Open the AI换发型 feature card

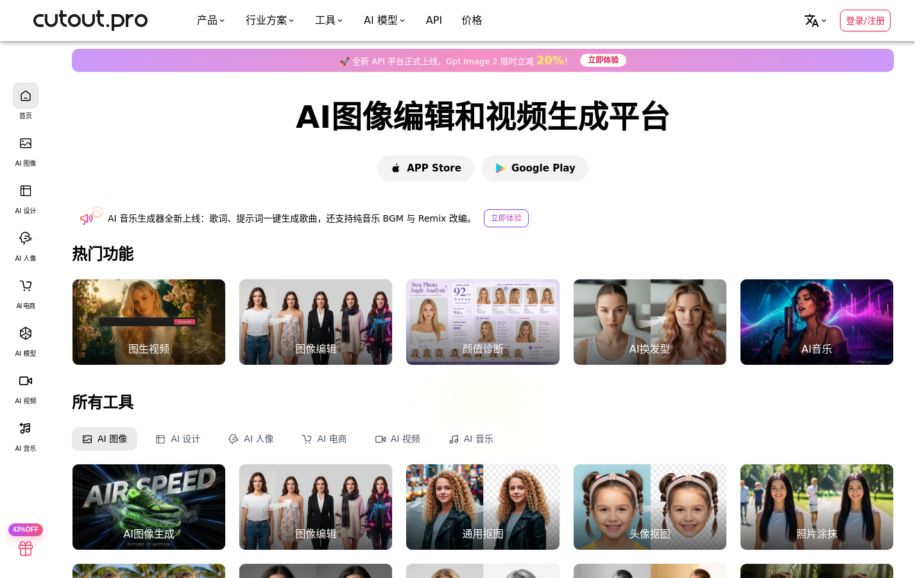click(x=650, y=322)
